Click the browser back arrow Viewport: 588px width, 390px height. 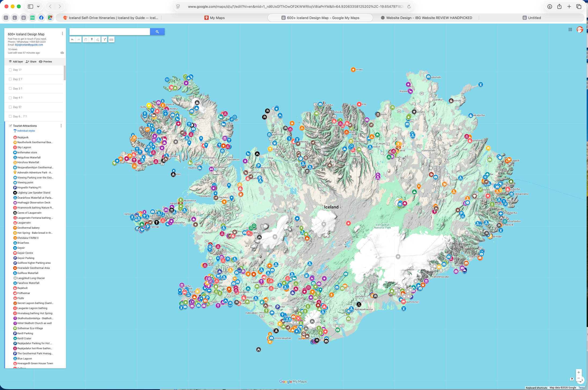(50, 6)
